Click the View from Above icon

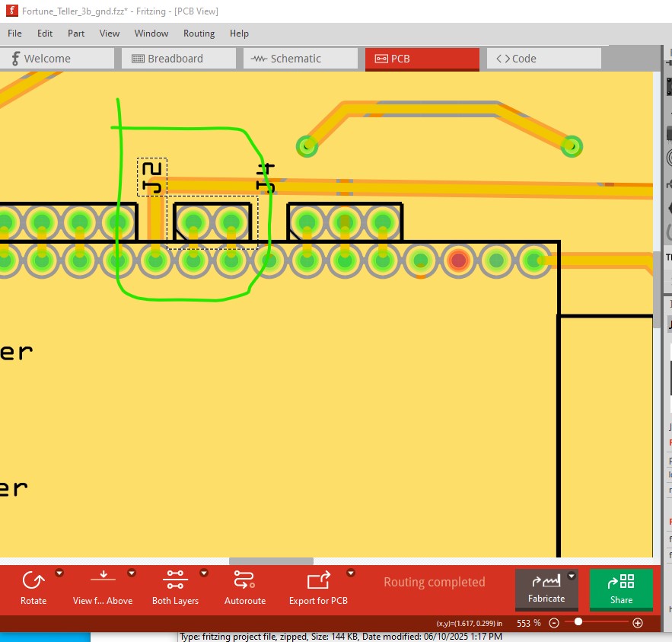click(x=103, y=581)
